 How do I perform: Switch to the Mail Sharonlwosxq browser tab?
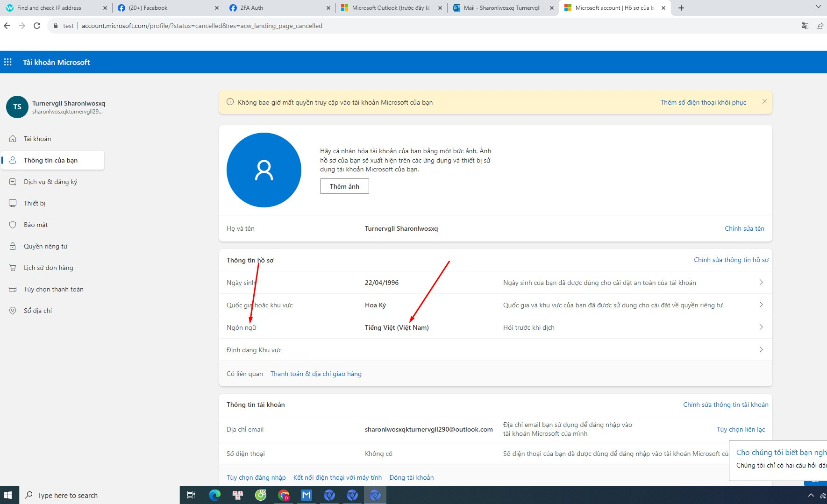(501, 8)
